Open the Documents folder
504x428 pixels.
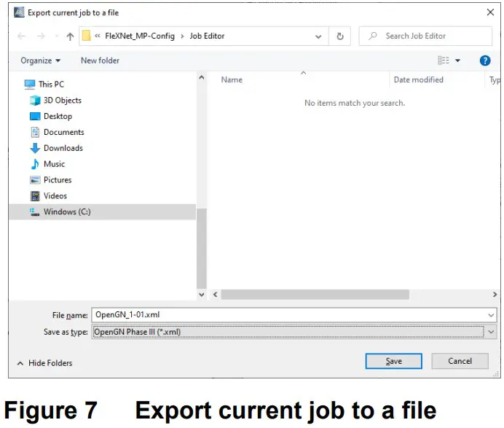(x=64, y=132)
